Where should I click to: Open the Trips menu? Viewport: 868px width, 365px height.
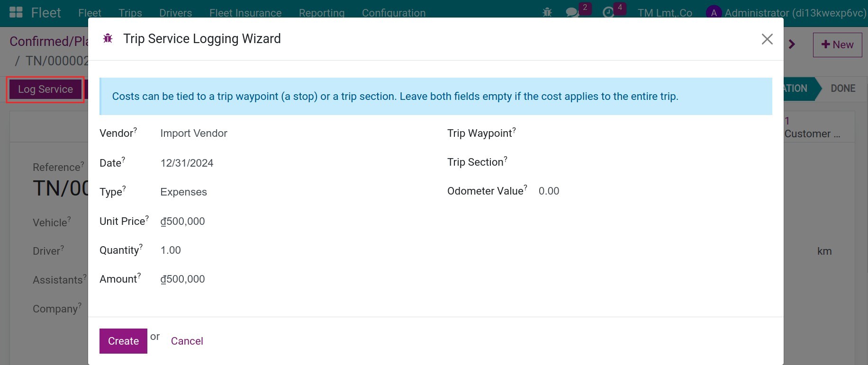coord(130,13)
